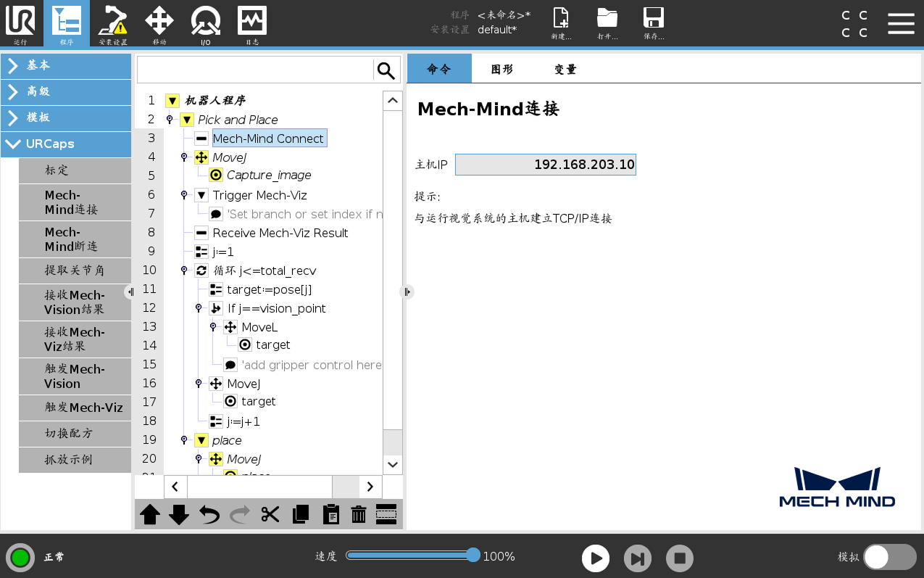Save program with 保存 icon
Screen dimensions: 924x578
coord(654,23)
